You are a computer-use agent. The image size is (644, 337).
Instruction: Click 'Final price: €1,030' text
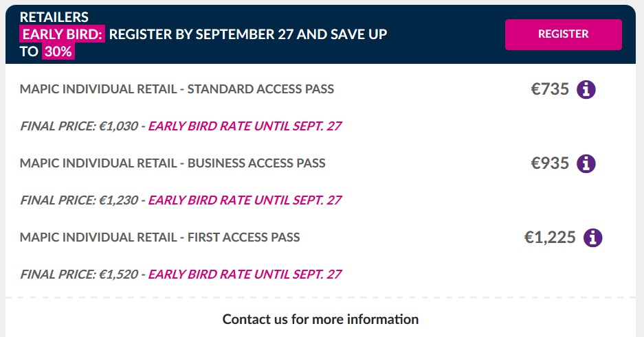click(x=79, y=126)
